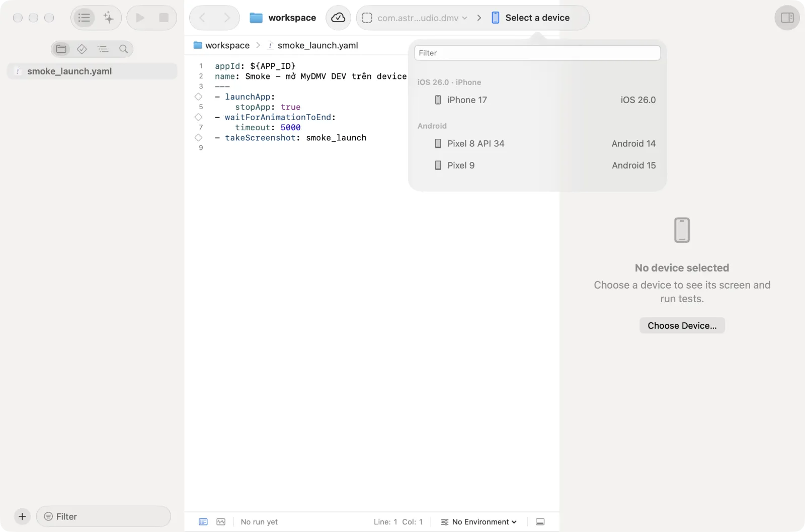Click the takeScreenshot code line
Viewport: 805px width, 532px height.
point(291,138)
